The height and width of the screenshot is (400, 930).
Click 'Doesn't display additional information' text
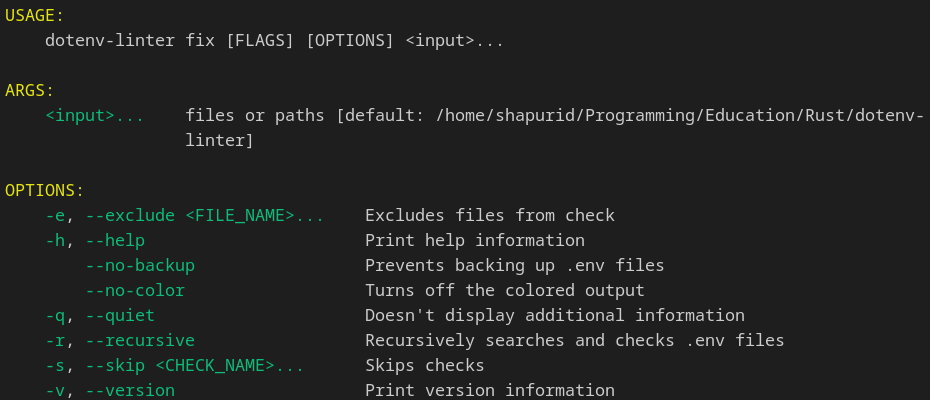(x=555, y=315)
